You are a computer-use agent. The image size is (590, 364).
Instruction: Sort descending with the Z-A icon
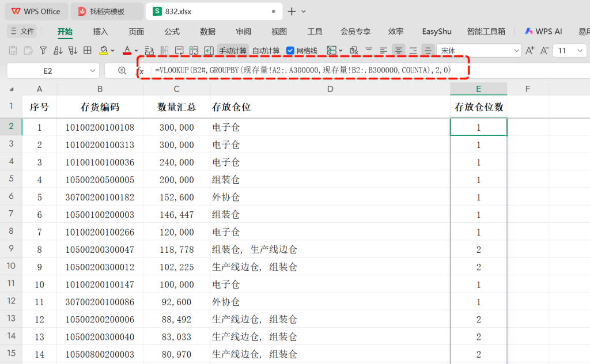point(73,50)
